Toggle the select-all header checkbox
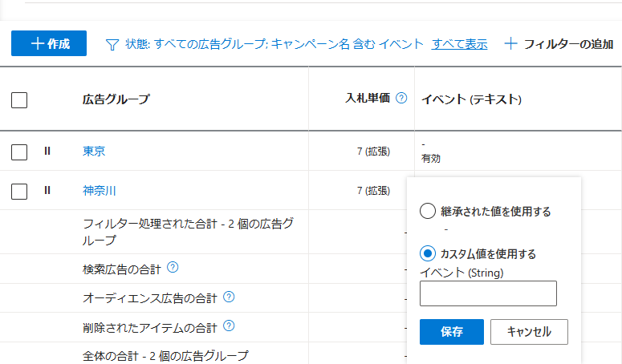The image size is (622, 364). 20,100
